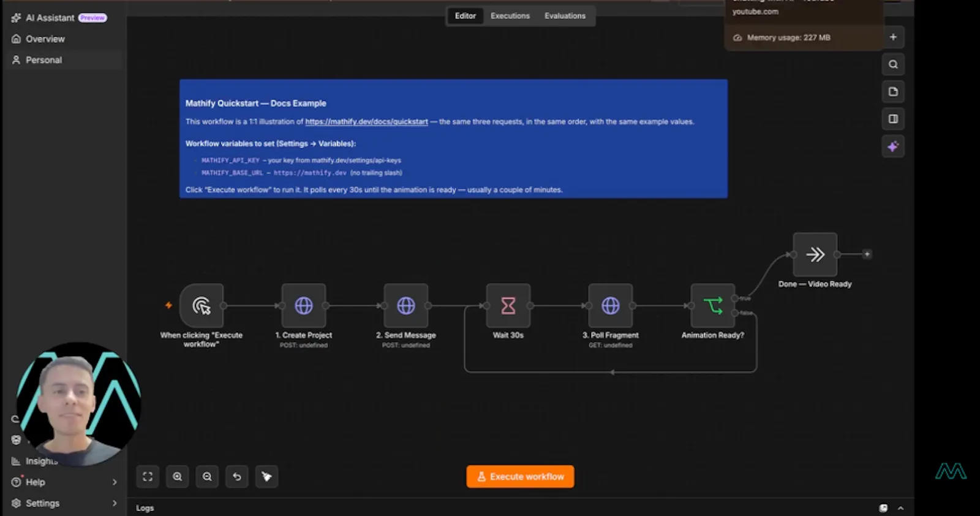Click the '1. Create Project' node label
Screen dimensions: 980x516
tap(304, 335)
